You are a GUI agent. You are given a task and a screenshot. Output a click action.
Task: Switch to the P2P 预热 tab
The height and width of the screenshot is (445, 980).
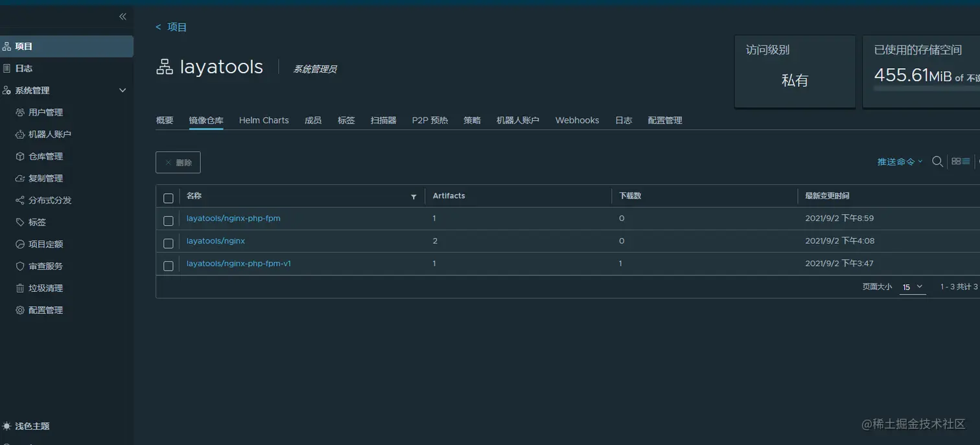point(430,121)
